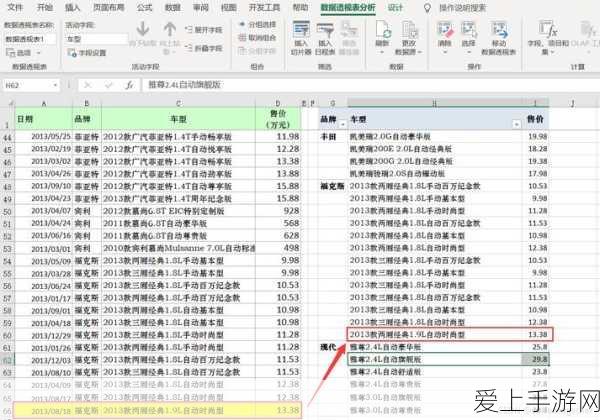
Task: Click date cell 2013/05/25
Action: coord(44,137)
